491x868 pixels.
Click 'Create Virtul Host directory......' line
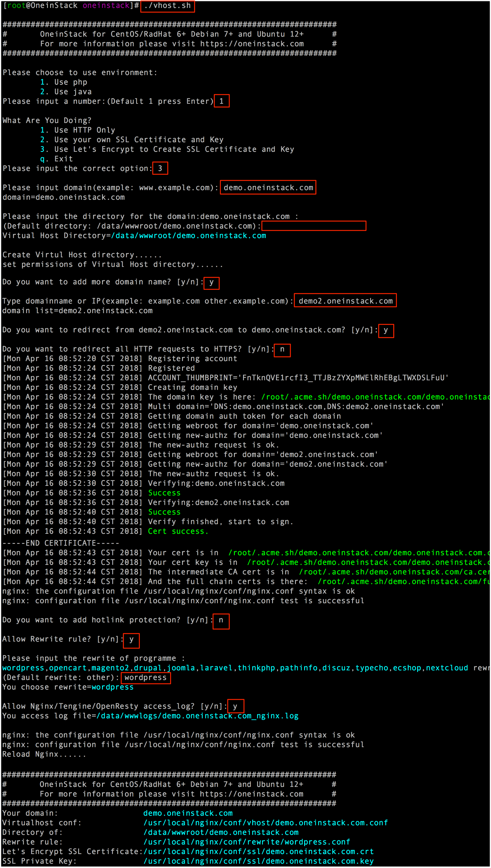pyautogui.click(x=82, y=255)
